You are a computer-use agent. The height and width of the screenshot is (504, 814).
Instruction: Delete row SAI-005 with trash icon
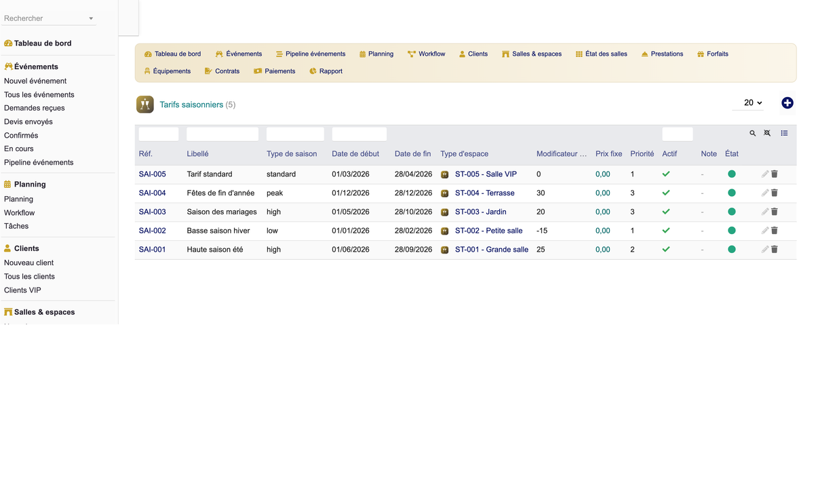[x=775, y=174]
